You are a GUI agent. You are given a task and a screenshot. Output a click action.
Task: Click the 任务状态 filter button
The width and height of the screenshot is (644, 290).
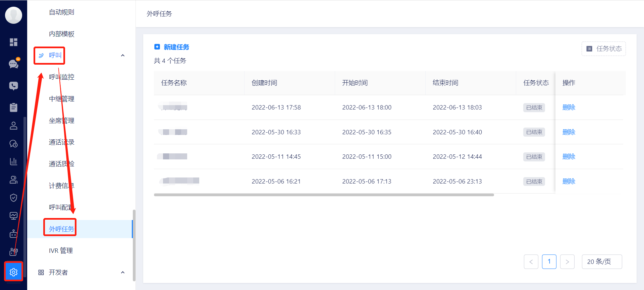[x=603, y=49]
